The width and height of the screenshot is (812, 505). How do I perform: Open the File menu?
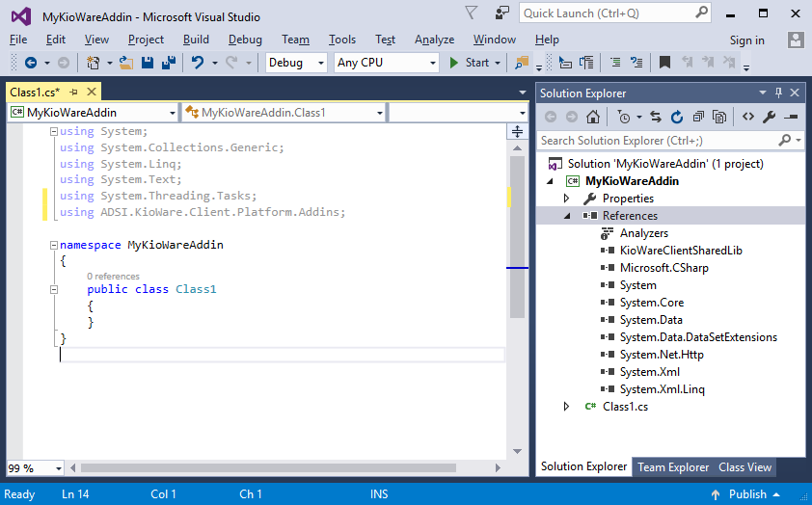pyautogui.click(x=18, y=40)
